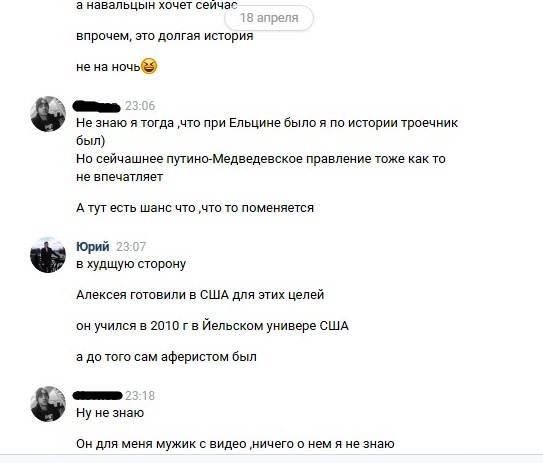The image size is (543, 463).
Task: Select the message 'а до того сам аферистом был'
Action: (166, 357)
